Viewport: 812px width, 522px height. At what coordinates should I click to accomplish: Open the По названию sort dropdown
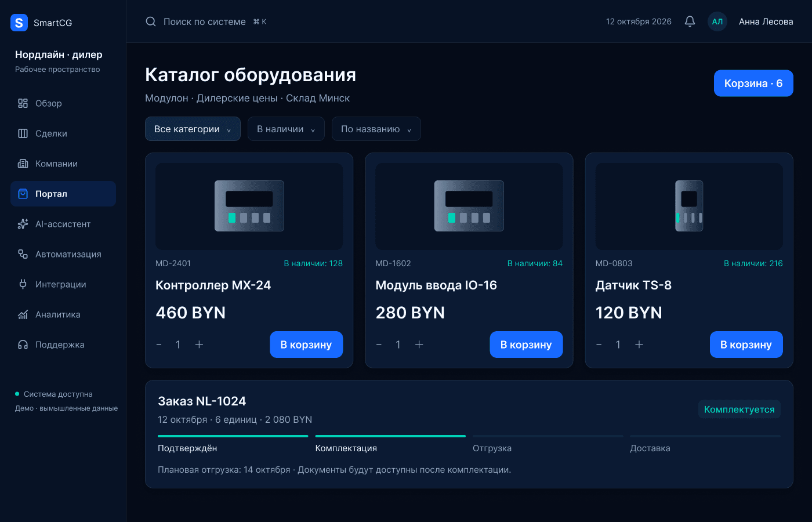click(x=376, y=129)
